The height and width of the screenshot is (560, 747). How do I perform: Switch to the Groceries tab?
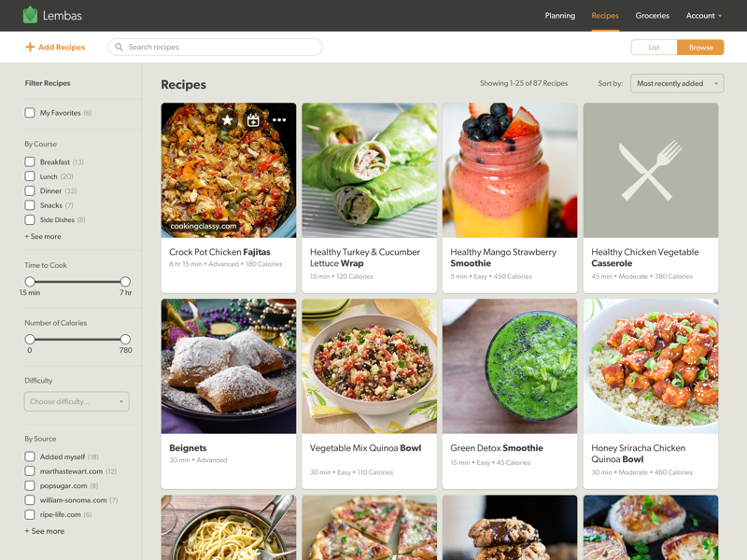[x=652, y=16]
